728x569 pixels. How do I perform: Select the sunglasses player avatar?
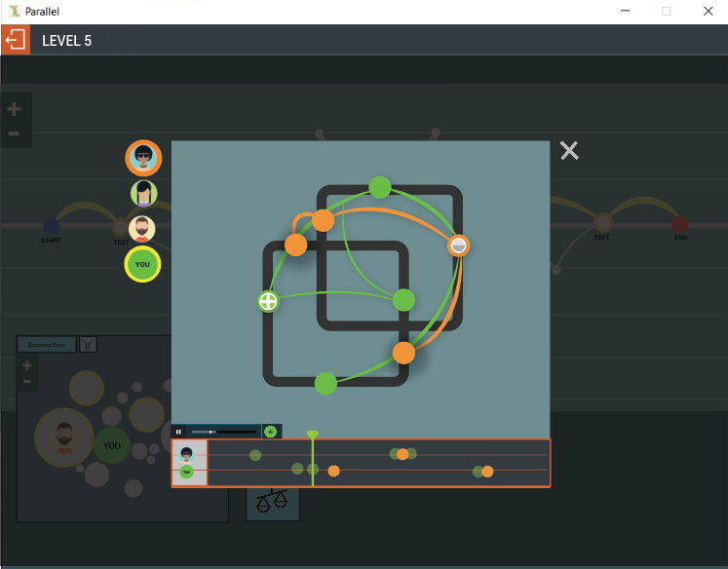coord(143,158)
